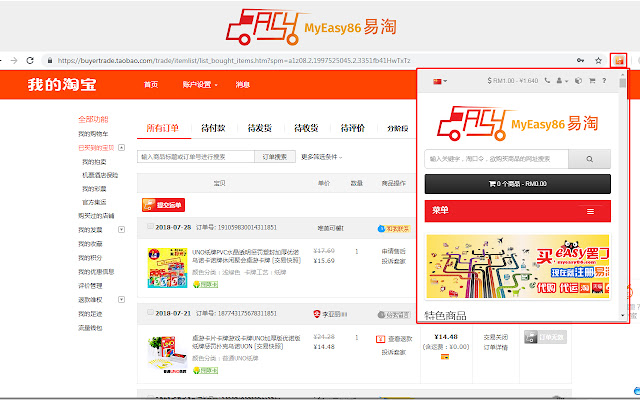The height and width of the screenshot is (400, 640).
Task: Open 我的收藏 in sidebar
Action: click(x=90, y=244)
